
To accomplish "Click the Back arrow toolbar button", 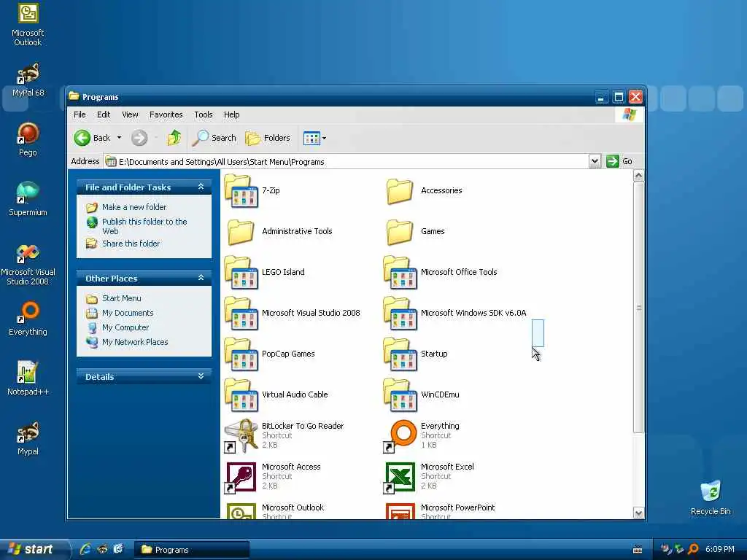I will click(x=93, y=138).
